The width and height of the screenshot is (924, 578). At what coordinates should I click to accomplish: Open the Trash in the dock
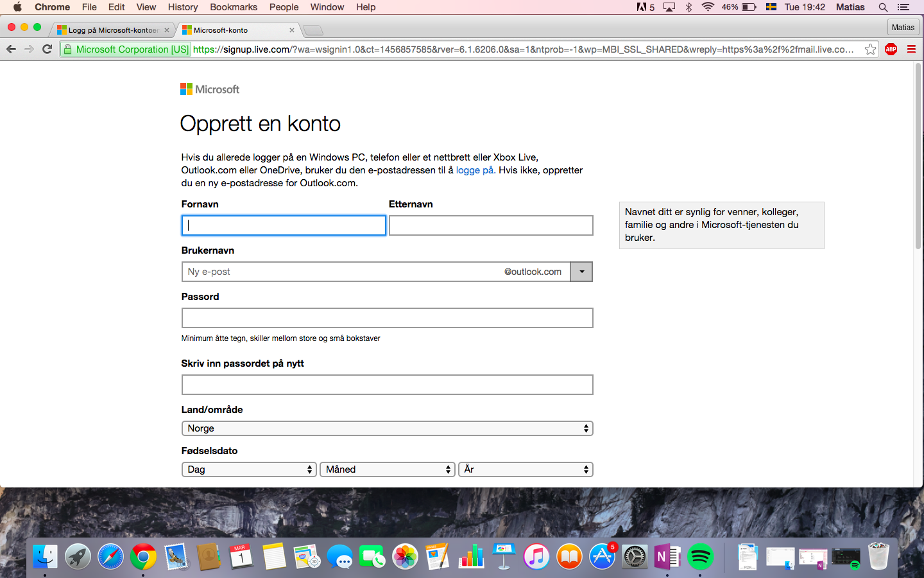tap(878, 557)
